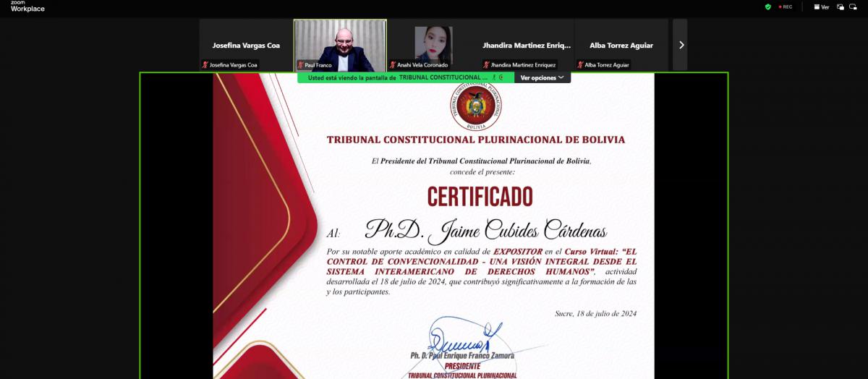The height and width of the screenshot is (379, 868).
Task: Expand the Ver opciones dropdown
Action: tap(542, 77)
